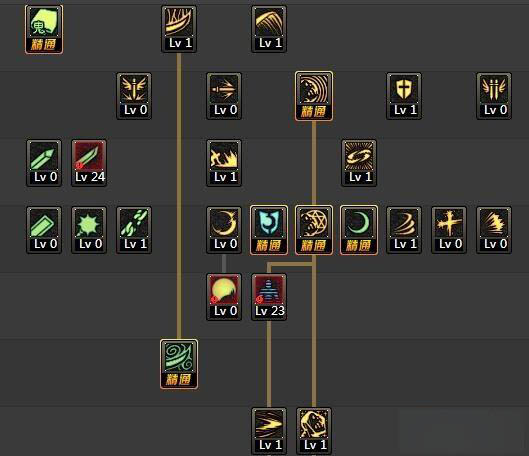
Task: Select the golden shield cross skill
Action: tap(404, 96)
